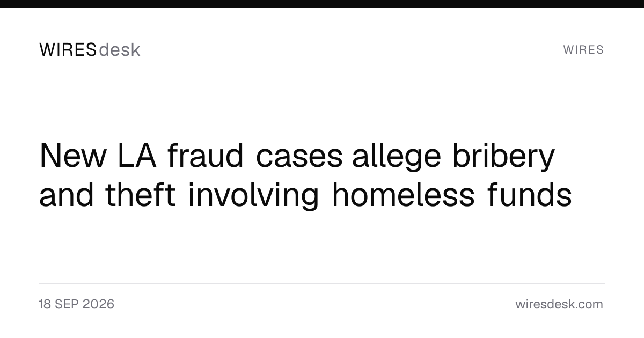
Task: Click the WIRESdesk logo
Action: 90,50
